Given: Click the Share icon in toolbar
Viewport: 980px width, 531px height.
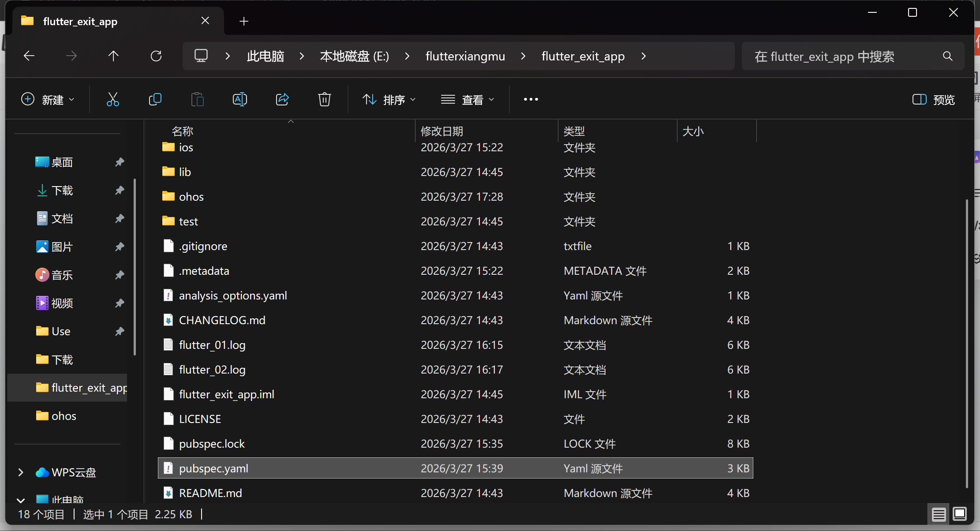Looking at the screenshot, I should click(x=282, y=100).
